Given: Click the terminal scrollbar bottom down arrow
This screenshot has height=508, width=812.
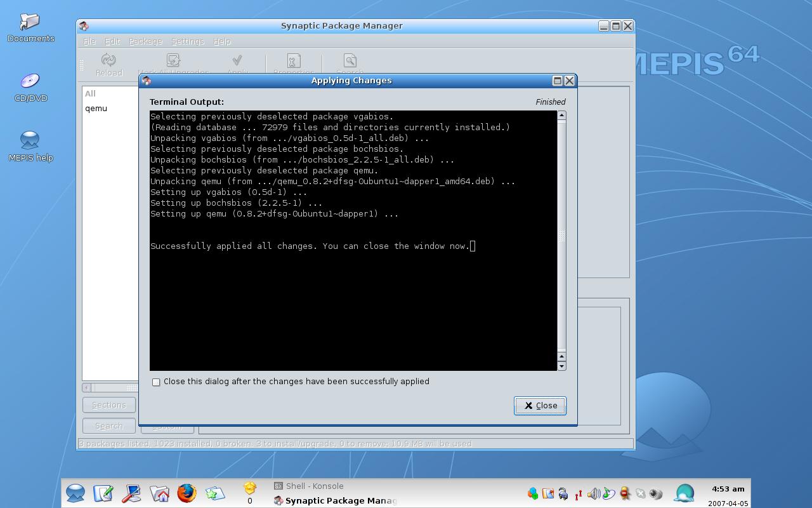Looking at the screenshot, I should point(561,366).
